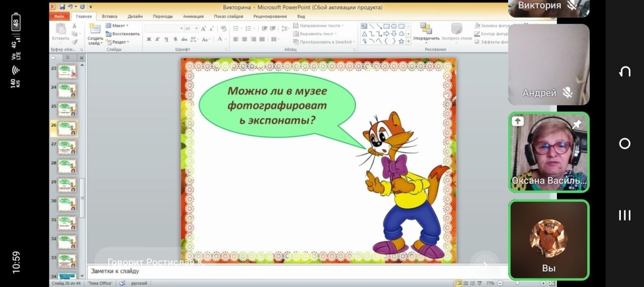Viewport: 644px width, 287px height.
Task: Click the Заливка фигуры shape fill button
Action: (x=491, y=26)
